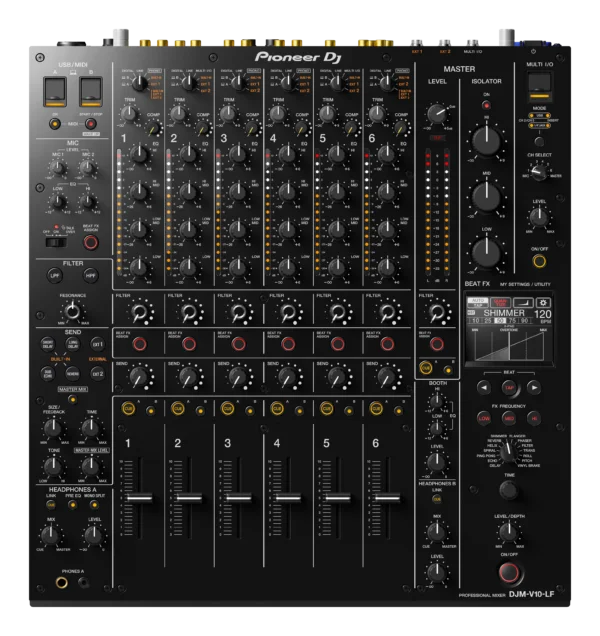
Task: Click the Booth LEVEL knob
Action: click(x=437, y=462)
